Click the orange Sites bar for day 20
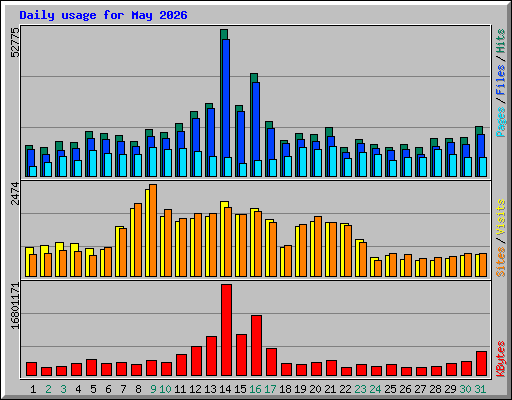This screenshot has width=512, height=400. (318, 246)
